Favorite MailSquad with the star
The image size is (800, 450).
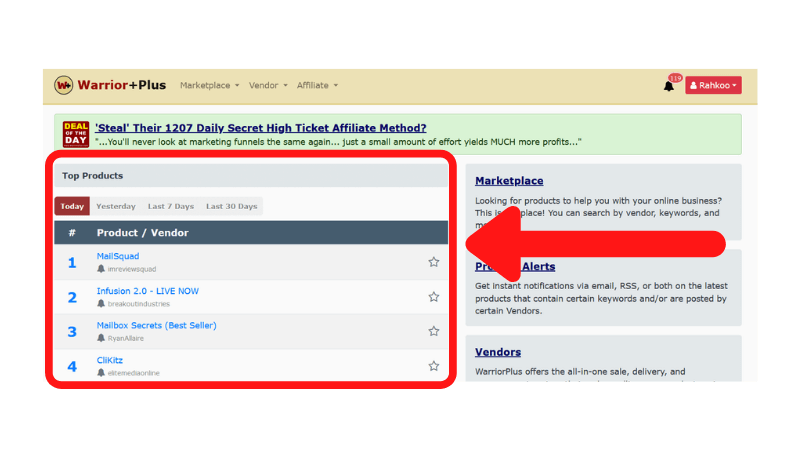(x=433, y=262)
